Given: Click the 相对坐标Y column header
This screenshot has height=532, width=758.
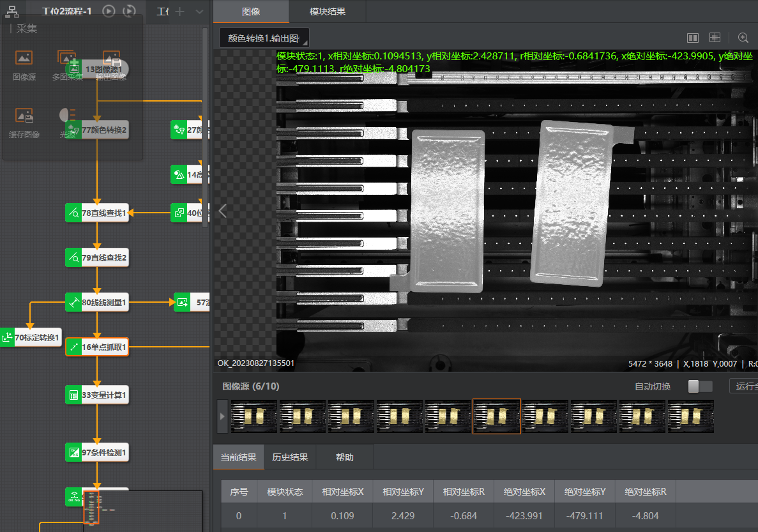Looking at the screenshot, I should click(x=403, y=491).
